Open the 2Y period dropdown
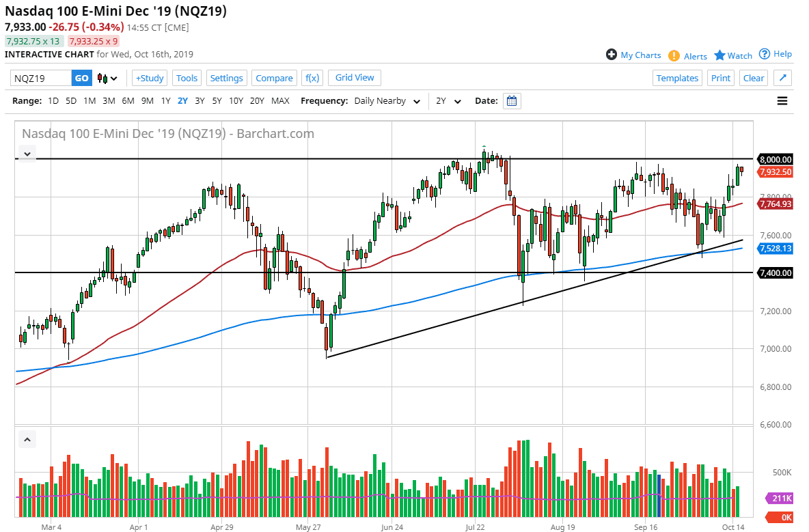 pos(448,100)
